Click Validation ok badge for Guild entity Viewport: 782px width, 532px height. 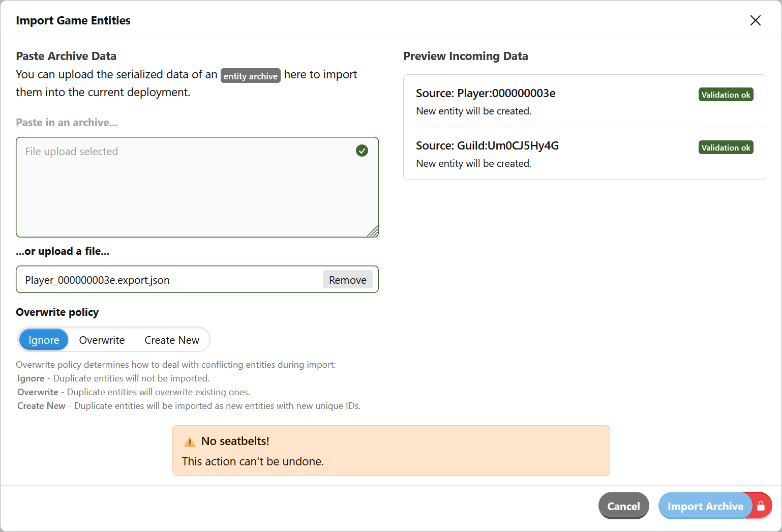(726, 147)
